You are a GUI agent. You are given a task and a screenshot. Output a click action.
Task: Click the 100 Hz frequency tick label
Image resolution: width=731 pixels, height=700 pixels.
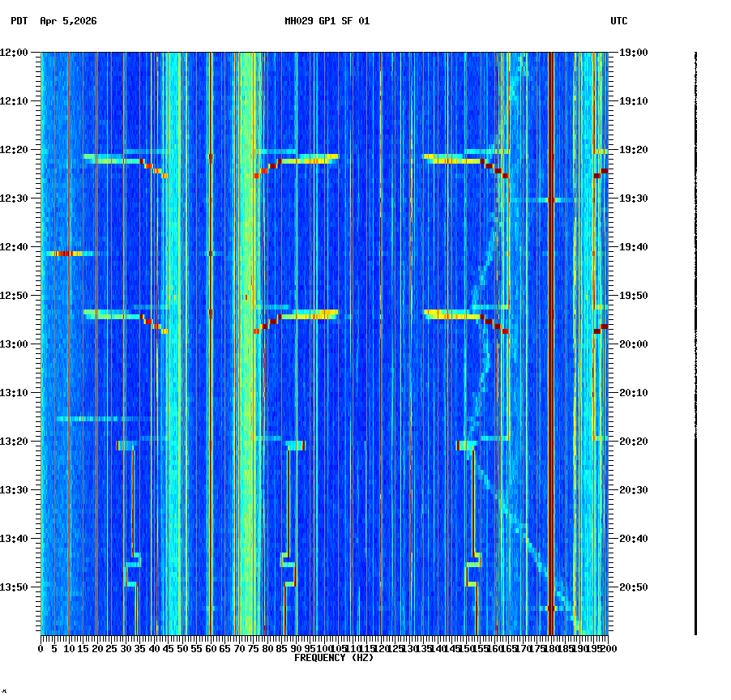pyautogui.click(x=324, y=648)
